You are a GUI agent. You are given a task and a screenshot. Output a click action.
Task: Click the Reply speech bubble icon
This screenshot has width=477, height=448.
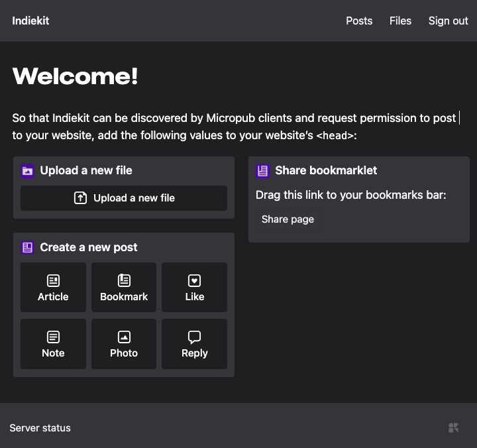194,337
